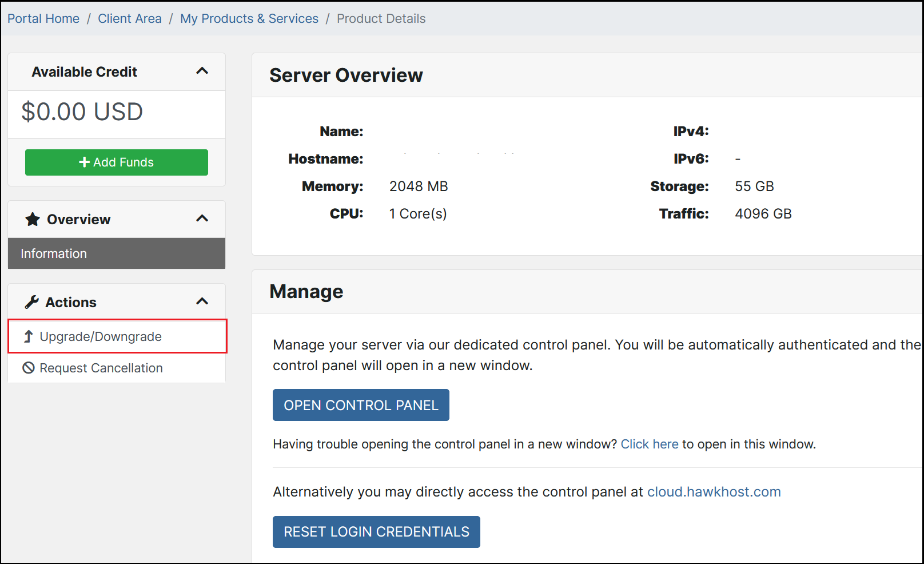Screen dimensions: 924x564
Task: Click the Server Overview heading
Action: click(x=346, y=75)
